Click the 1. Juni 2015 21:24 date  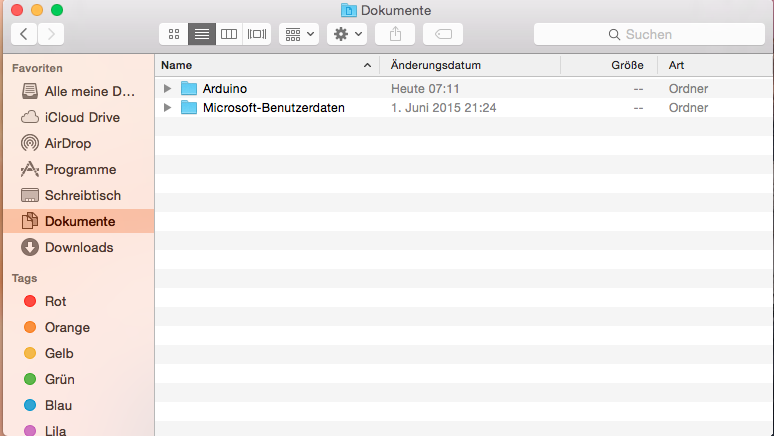(443, 108)
